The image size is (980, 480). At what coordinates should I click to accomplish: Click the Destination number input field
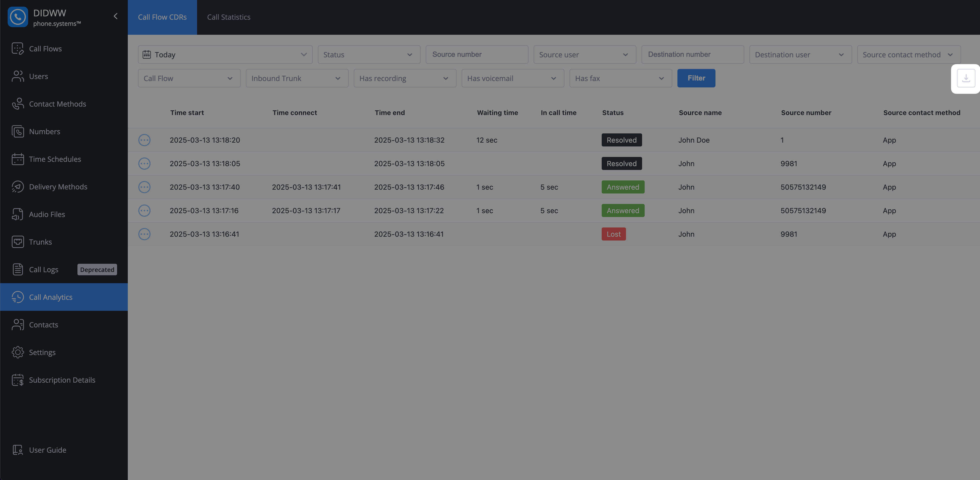(692, 55)
